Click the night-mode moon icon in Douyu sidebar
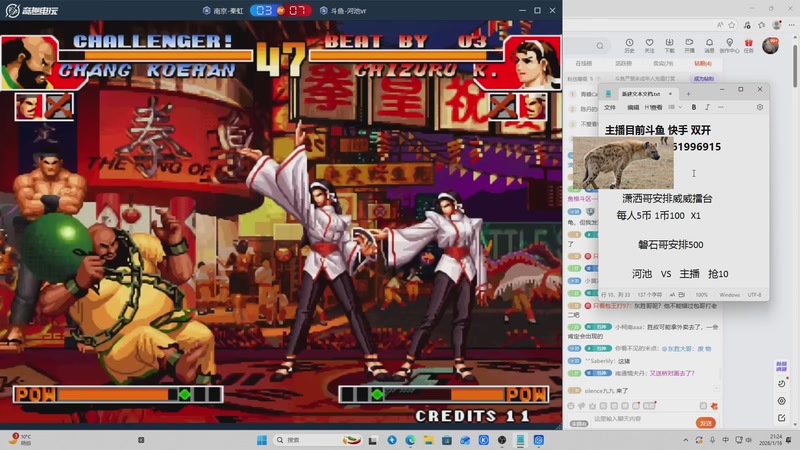The width and height of the screenshot is (800, 450). click(x=782, y=383)
